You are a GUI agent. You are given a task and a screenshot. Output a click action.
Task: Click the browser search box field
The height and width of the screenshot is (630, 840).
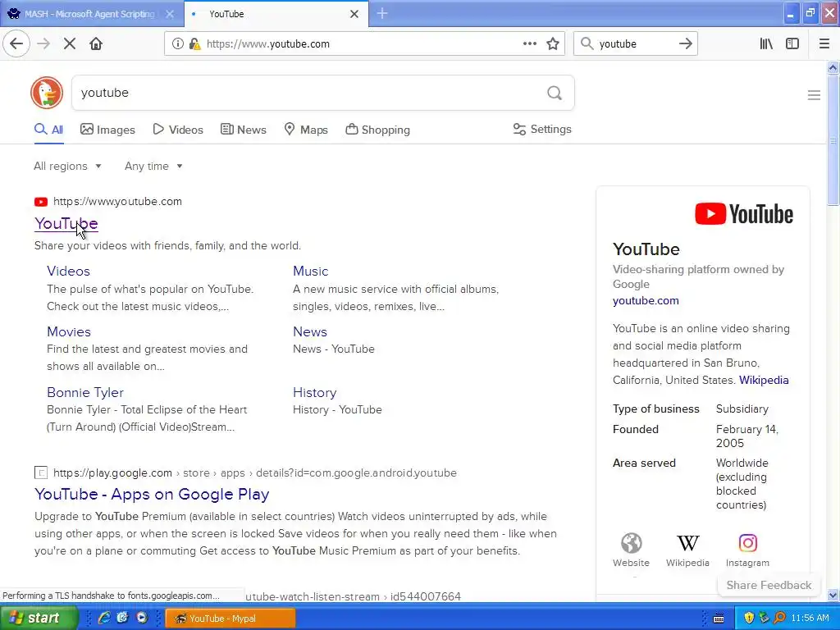pos(636,44)
